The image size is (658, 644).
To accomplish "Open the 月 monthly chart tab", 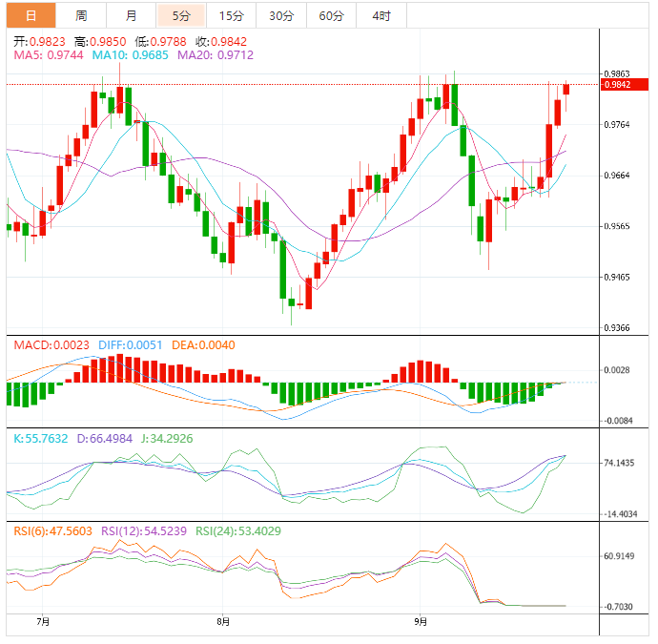I will click(x=131, y=15).
